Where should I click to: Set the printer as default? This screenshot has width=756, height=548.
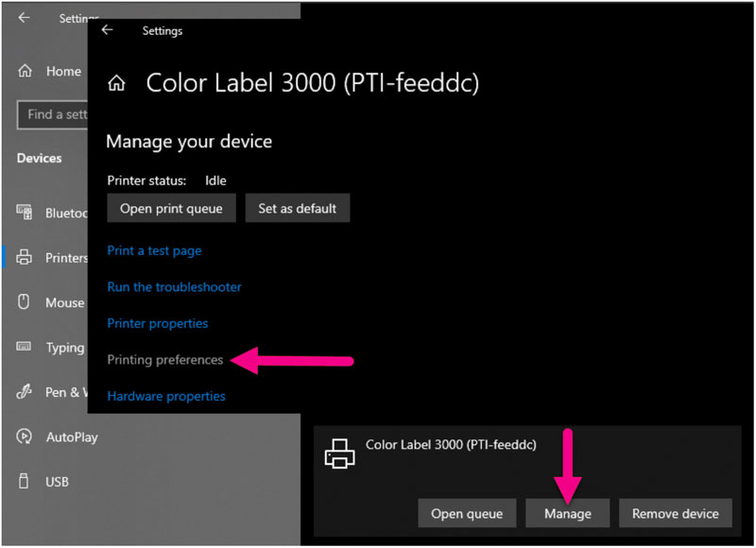(298, 208)
